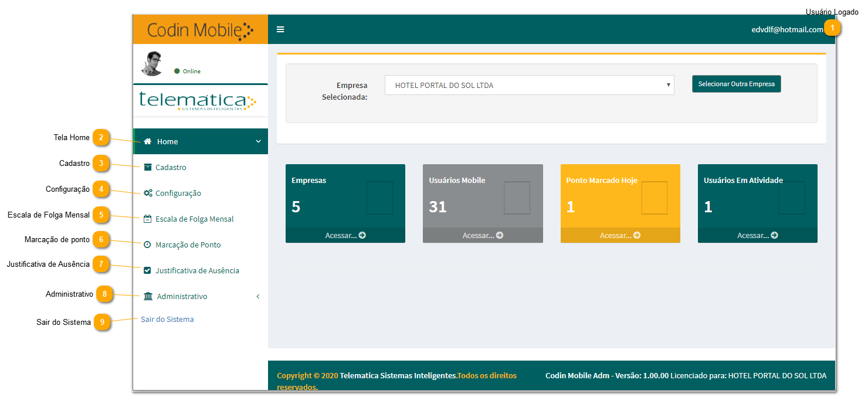
Task: Click the Empresas count 5
Action: click(x=296, y=207)
